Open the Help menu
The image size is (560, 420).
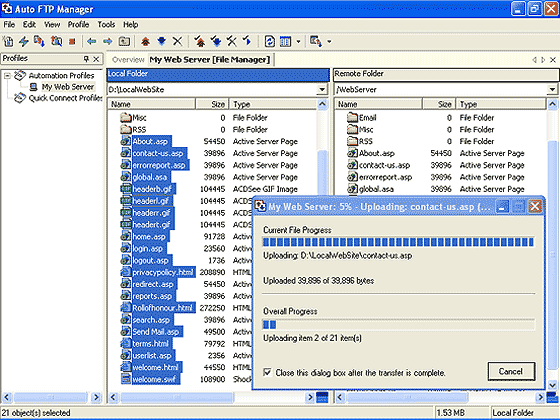click(x=130, y=25)
